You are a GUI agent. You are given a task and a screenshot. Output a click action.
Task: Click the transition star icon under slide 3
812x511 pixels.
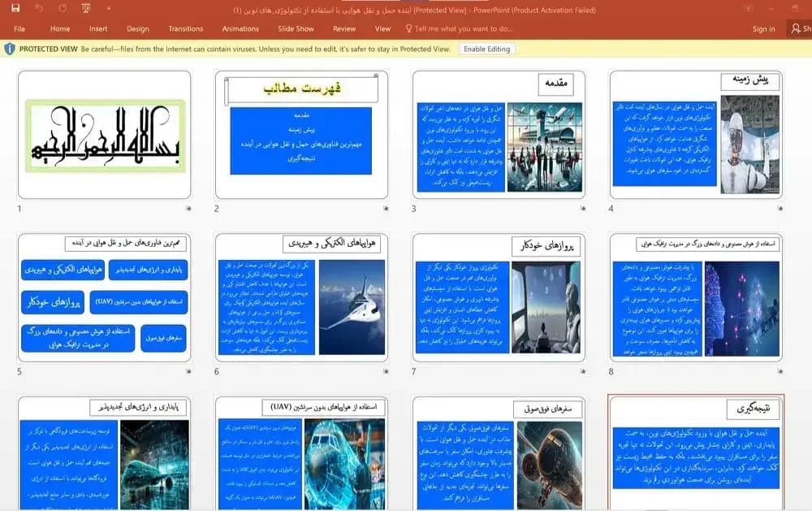(x=583, y=208)
